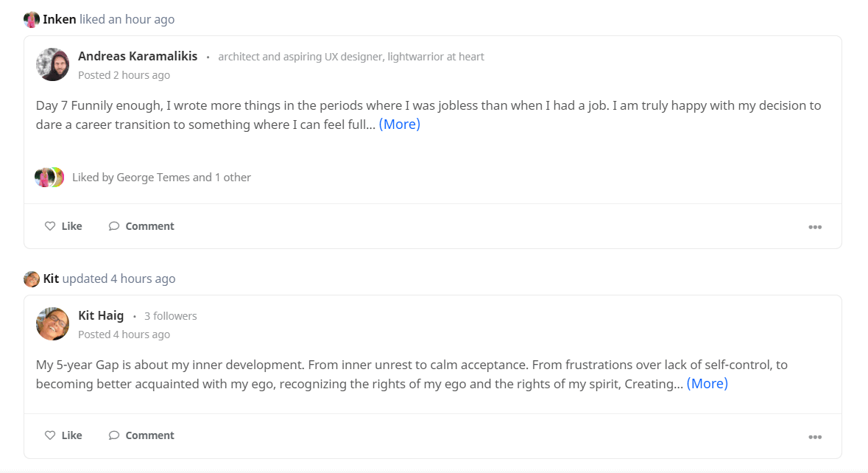Screen dimensions: 868x473
Task: Open three-dots menu on Andreas's post
Action: [815, 227]
